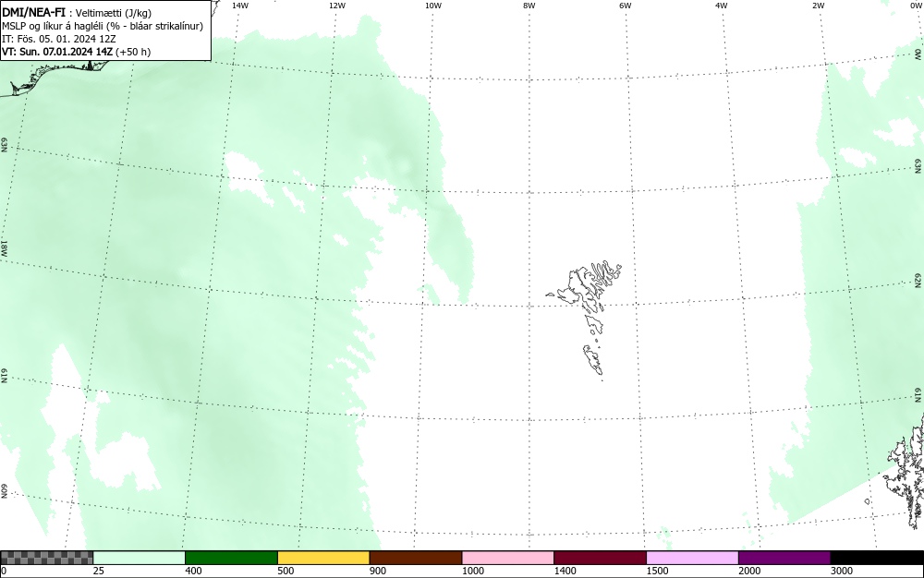This screenshot has width=924, height=578.
Task: Click the 4W longitude label
Action: click(722, 6)
